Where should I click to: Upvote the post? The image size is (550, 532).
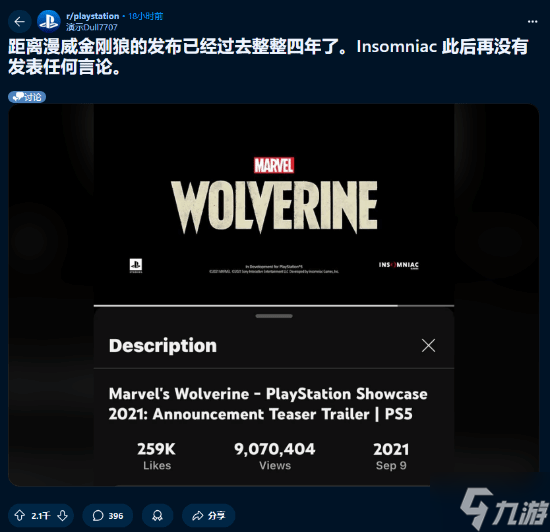[x=19, y=516]
